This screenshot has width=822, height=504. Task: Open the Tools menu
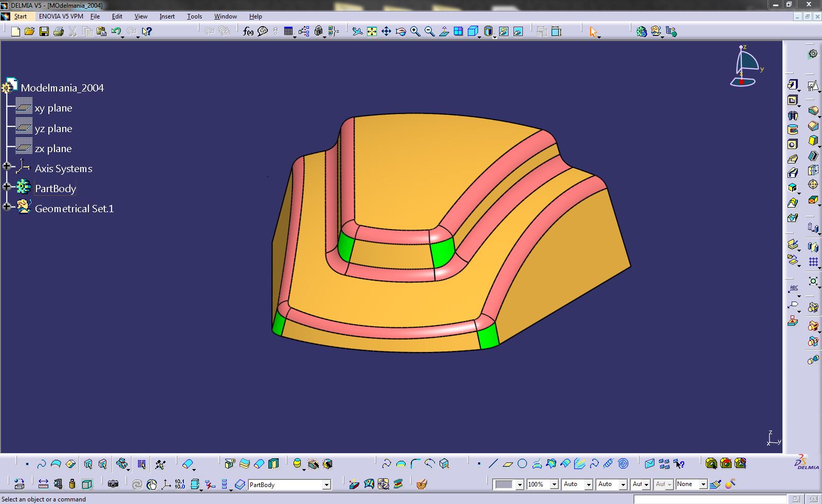click(194, 16)
